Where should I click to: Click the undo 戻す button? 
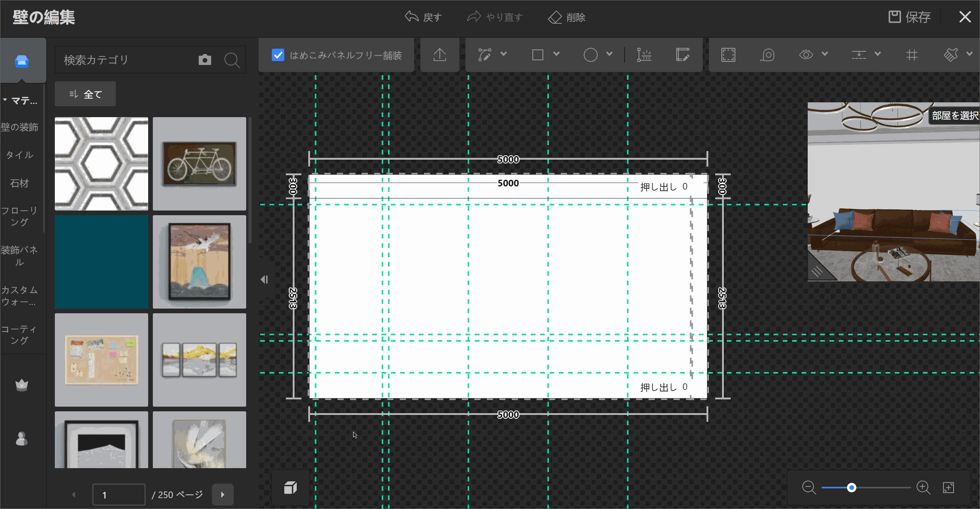tap(423, 17)
